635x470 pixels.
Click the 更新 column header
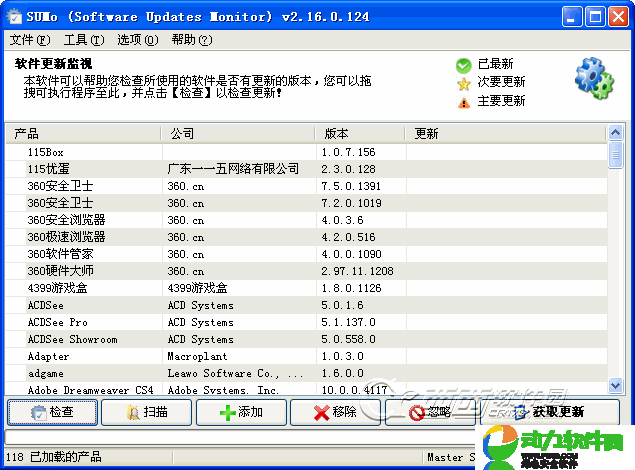(505, 133)
